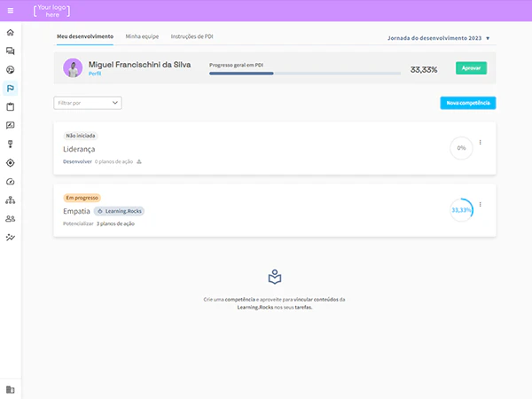Viewport: 532px width, 399px height.
Task: Open the clipboard icon in sidebar
Action: (x=11, y=106)
